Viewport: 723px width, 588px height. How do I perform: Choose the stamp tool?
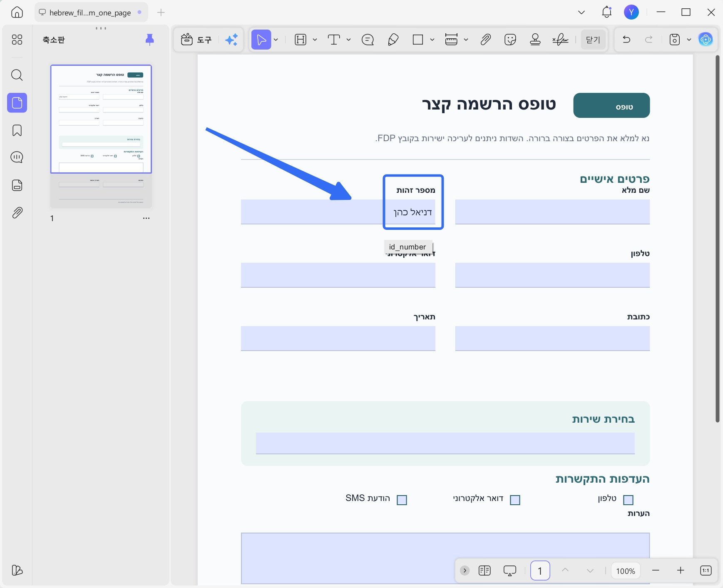click(535, 40)
